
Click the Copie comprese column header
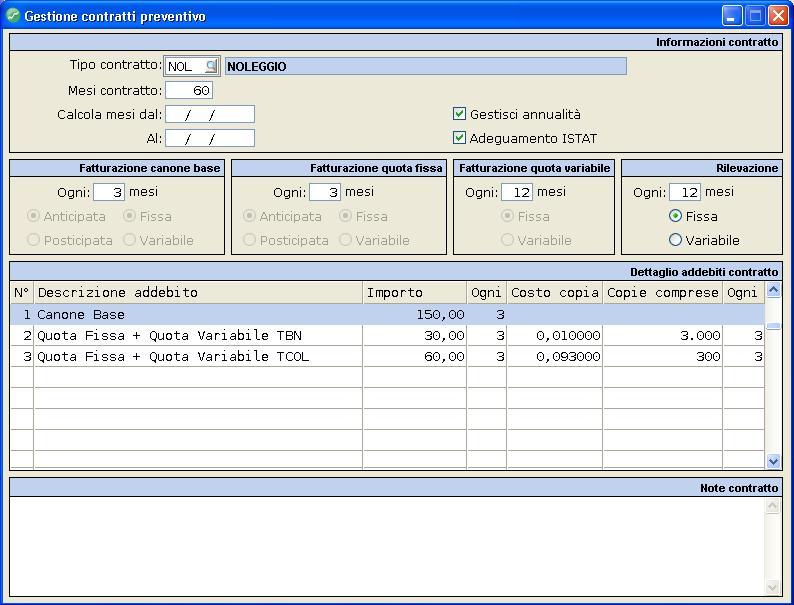(x=662, y=293)
